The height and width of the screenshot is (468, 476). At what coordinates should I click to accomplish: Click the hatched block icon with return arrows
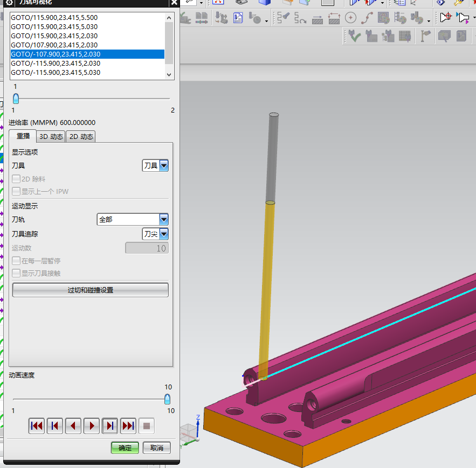pyautogui.click(x=334, y=18)
